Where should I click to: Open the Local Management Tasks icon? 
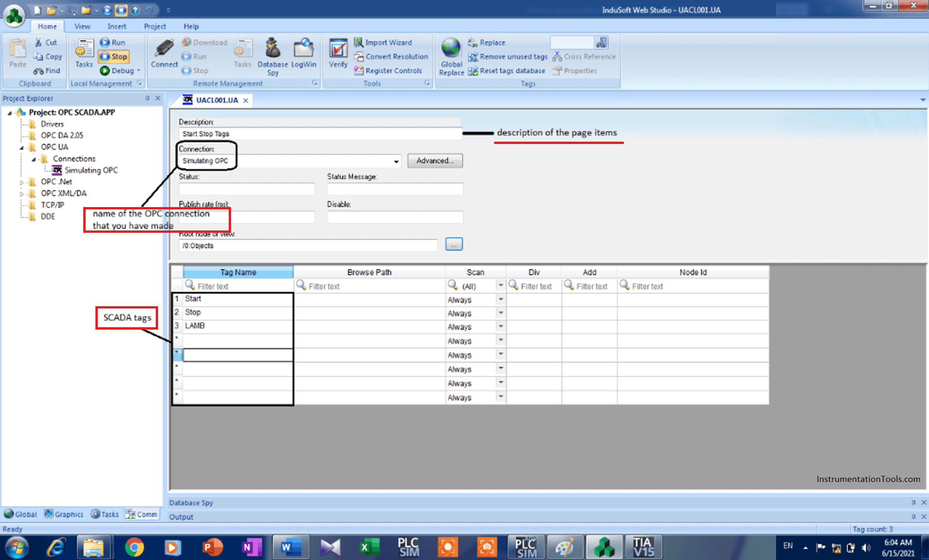tap(84, 54)
